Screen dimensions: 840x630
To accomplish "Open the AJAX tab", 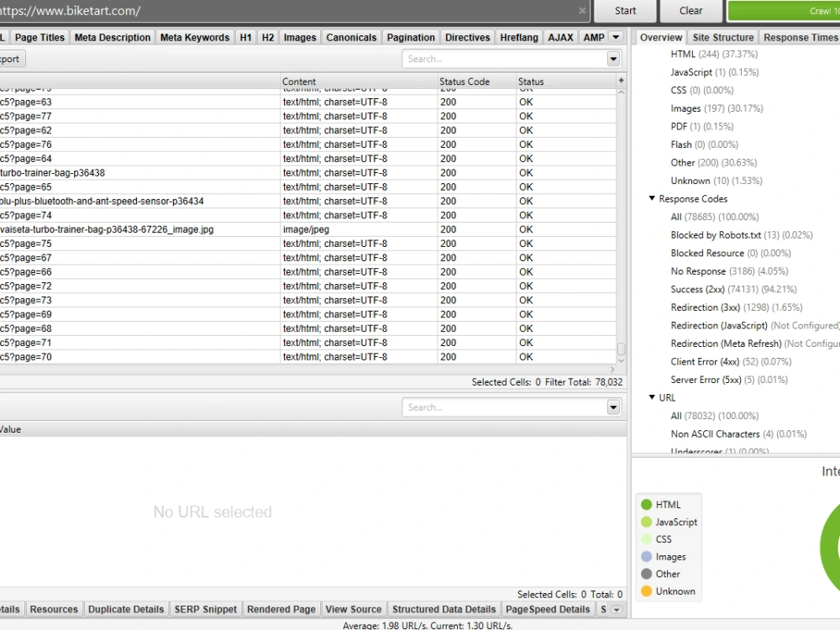I will [561, 38].
